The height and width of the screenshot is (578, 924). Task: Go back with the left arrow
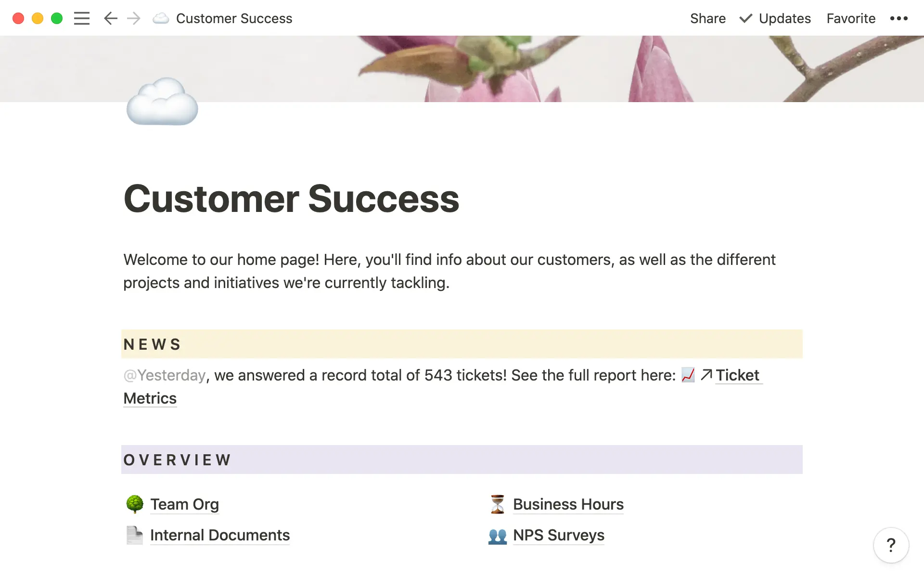(110, 18)
